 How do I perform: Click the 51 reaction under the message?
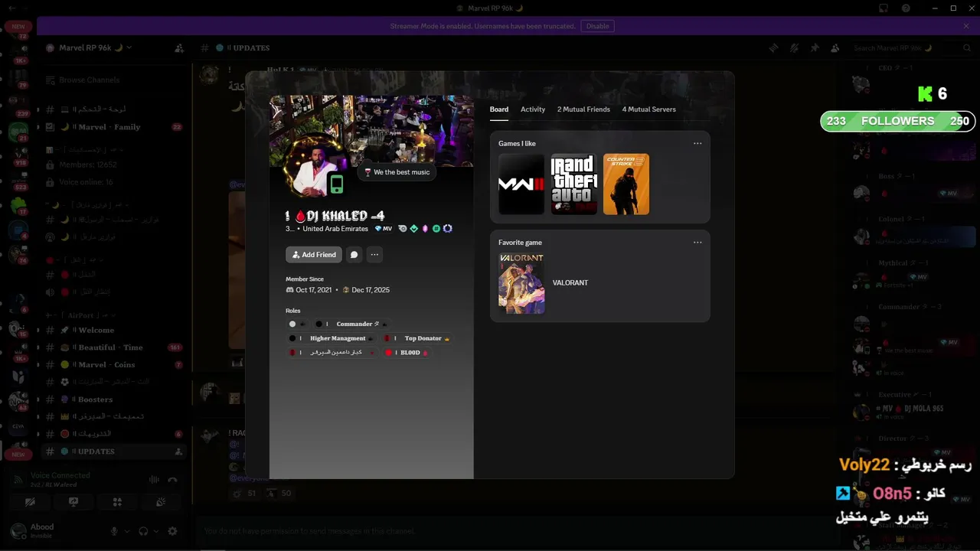pos(244,494)
